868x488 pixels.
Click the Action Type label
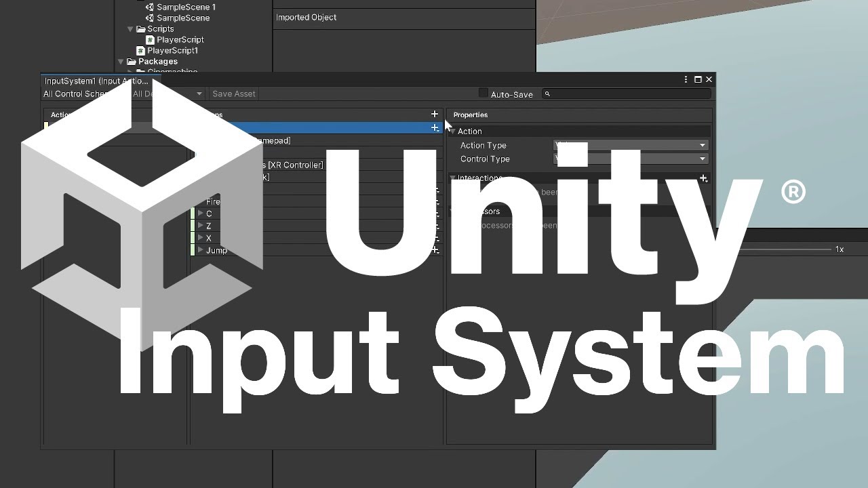coord(484,145)
